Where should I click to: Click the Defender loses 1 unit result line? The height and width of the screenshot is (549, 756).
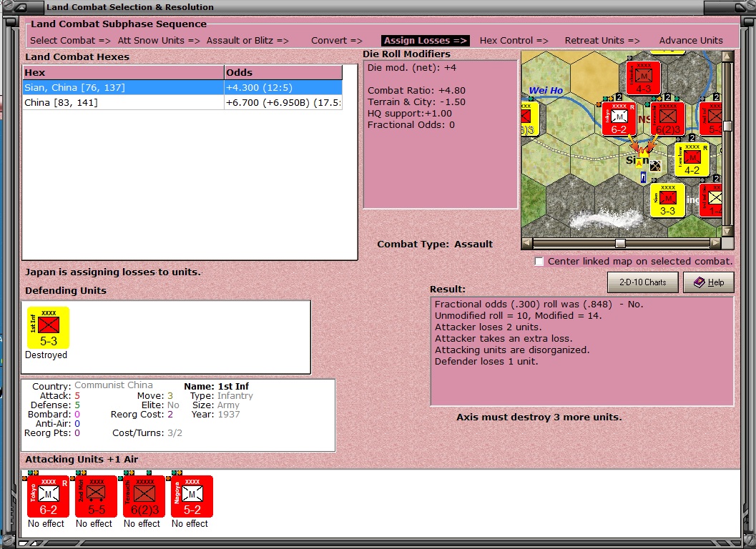(486, 362)
